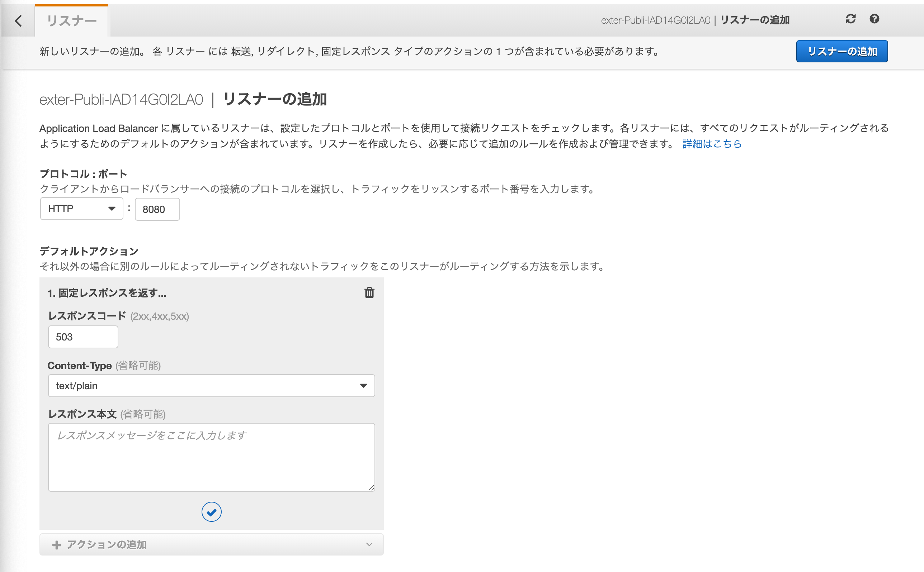Image resolution: width=924 pixels, height=572 pixels.
Task: Click the Content-Type dropdown arrow
Action: point(363,386)
